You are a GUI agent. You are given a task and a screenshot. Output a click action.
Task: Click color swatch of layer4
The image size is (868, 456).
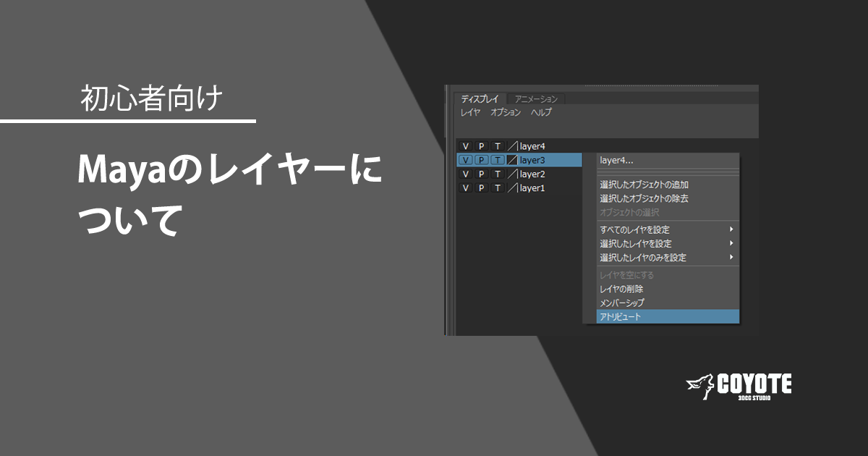[x=513, y=146]
